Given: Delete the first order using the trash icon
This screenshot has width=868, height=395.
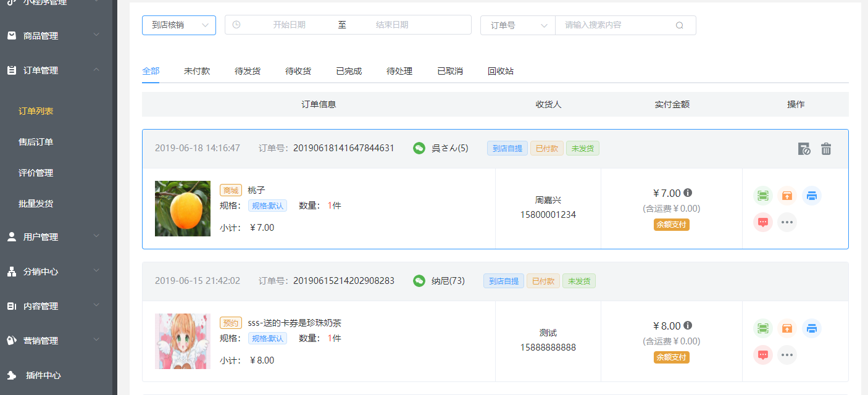Looking at the screenshot, I should point(826,149).
